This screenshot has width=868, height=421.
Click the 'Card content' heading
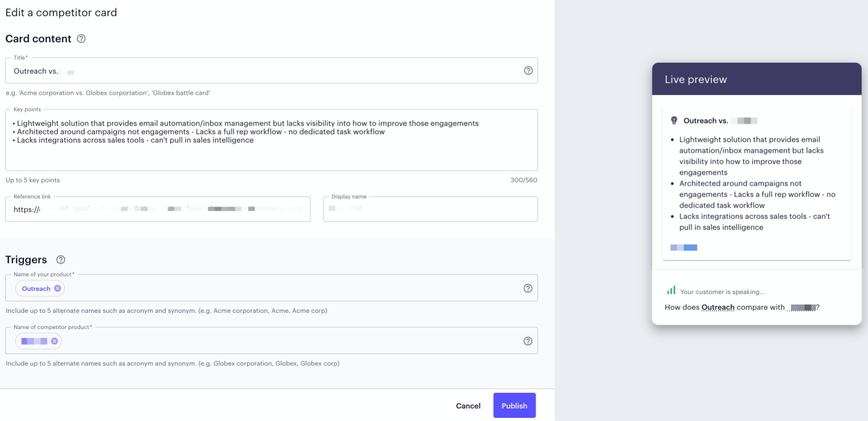(38, 39)
